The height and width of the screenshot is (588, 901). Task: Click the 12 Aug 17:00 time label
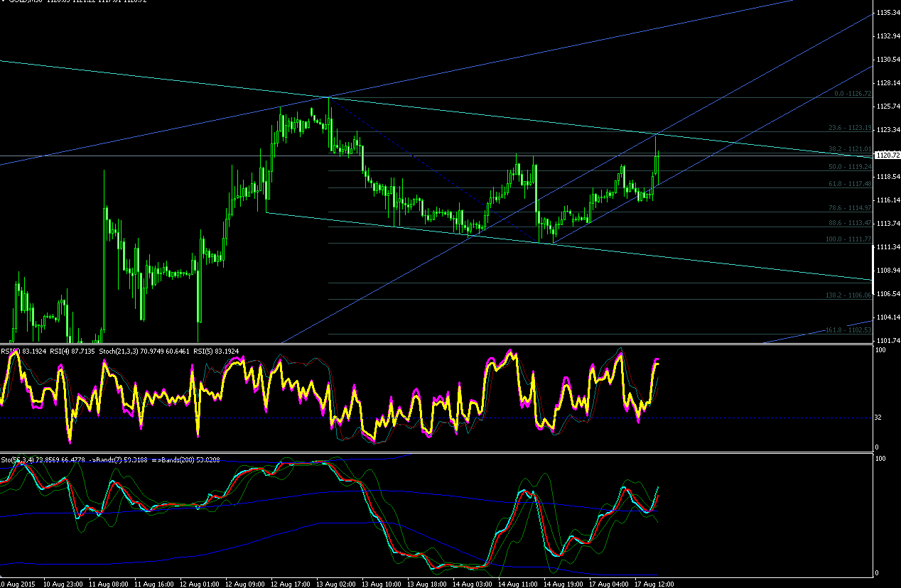point(290,584)
